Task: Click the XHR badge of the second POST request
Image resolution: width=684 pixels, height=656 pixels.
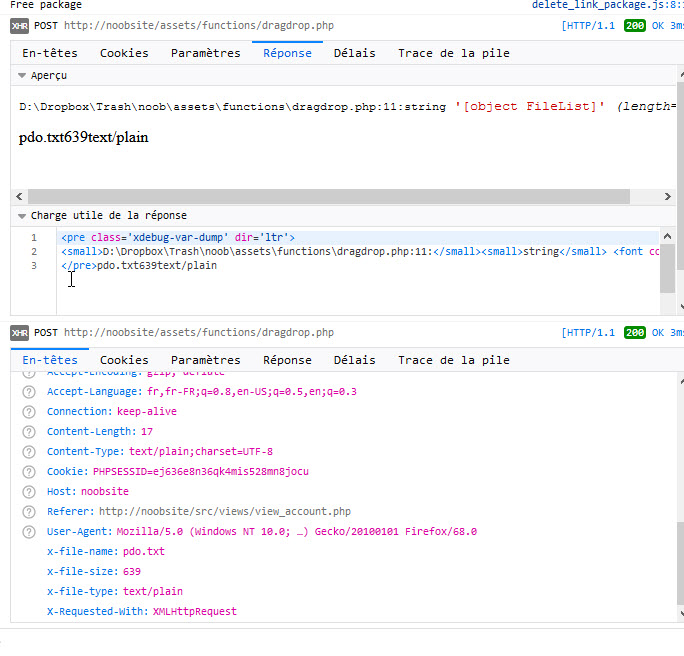Action: (20, 333)
